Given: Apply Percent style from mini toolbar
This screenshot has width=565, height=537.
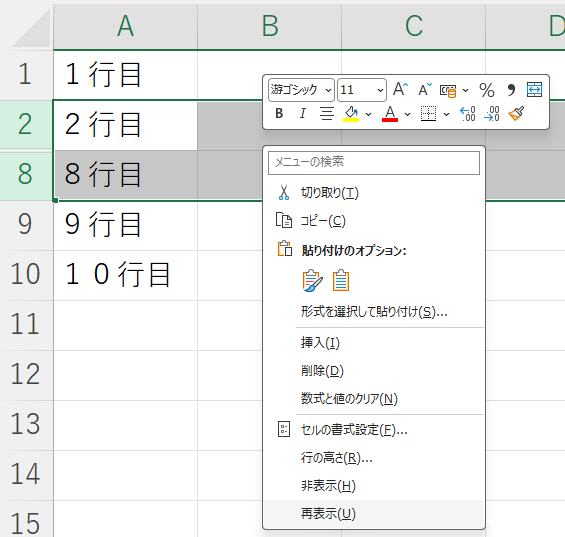Looking at the screenshot, I should (486, 90).
